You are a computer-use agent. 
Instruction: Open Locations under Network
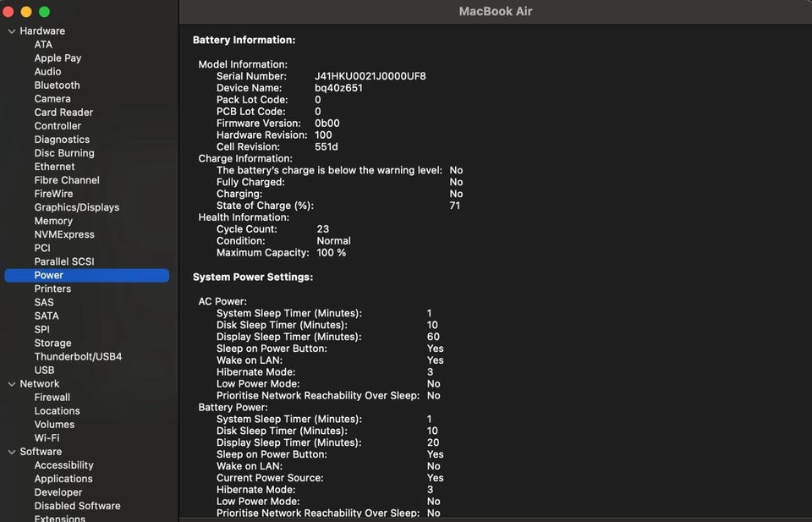pyautogui.click(x=57, y=410)
